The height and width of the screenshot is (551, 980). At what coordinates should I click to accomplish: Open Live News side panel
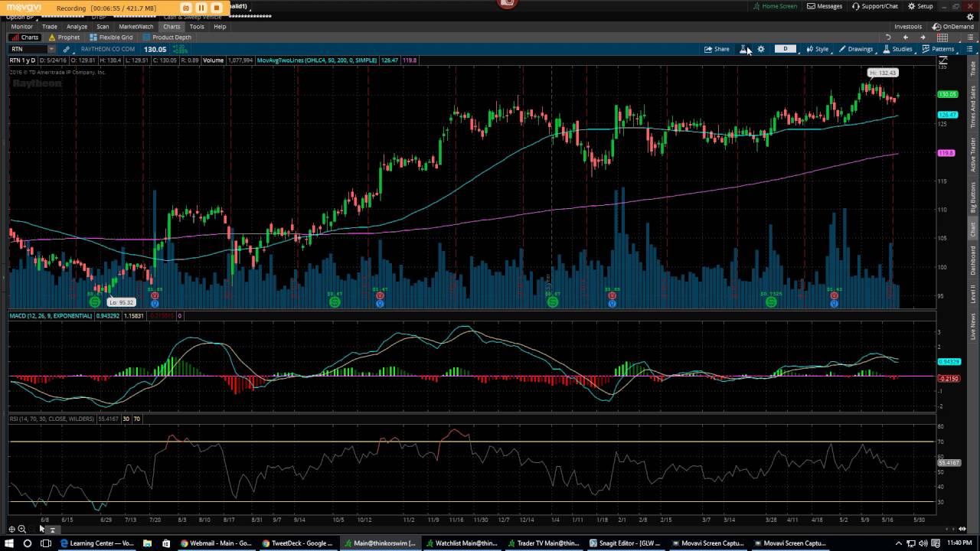974,326
